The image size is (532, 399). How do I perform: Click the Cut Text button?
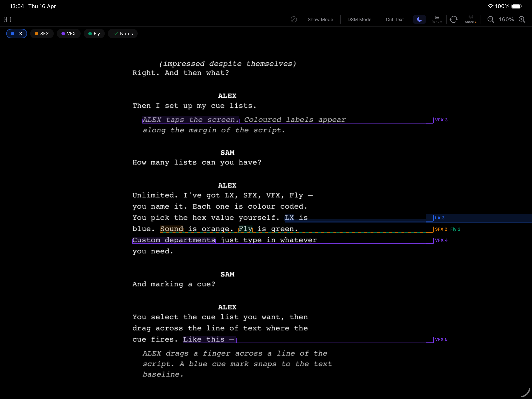395,20
